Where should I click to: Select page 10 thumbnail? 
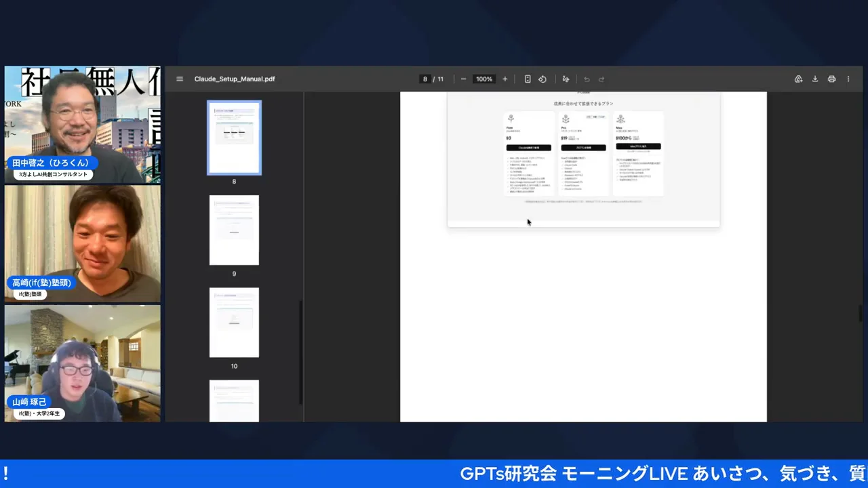(x=234, y=322)
